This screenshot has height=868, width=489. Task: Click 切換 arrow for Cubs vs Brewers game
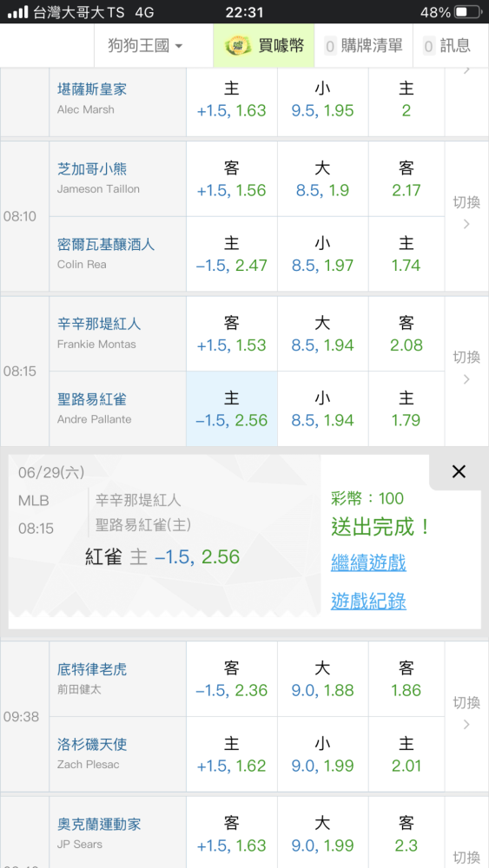click(x=466, y=216)
